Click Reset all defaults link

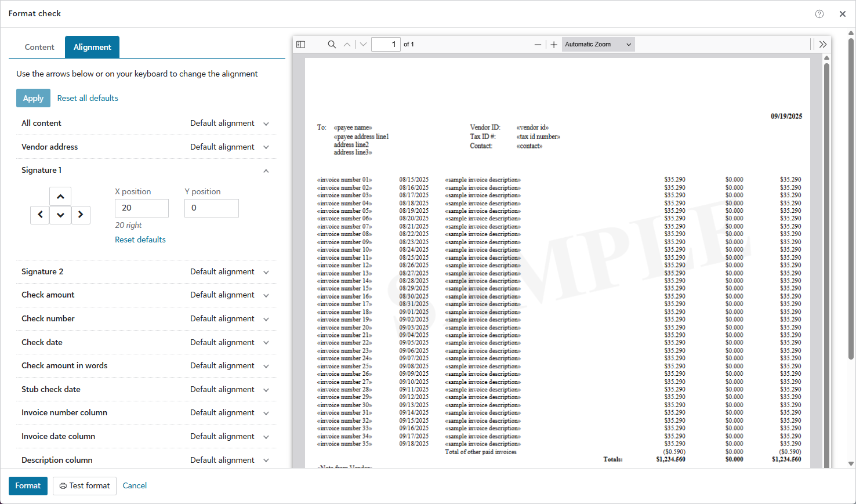point(88,98)
